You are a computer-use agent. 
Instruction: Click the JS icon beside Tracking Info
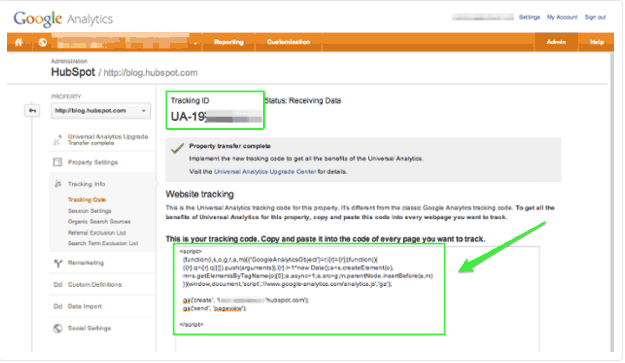coord(58,184)
